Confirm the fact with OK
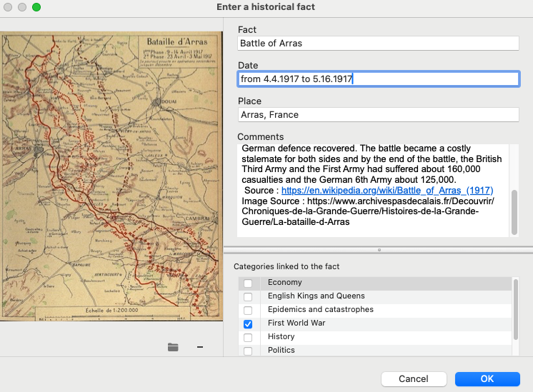This screenshot has height=392, width=533. tap(487, 378)
